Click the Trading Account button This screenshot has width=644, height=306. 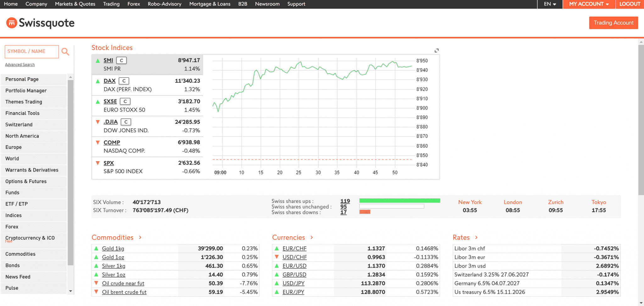coord(613,23)
